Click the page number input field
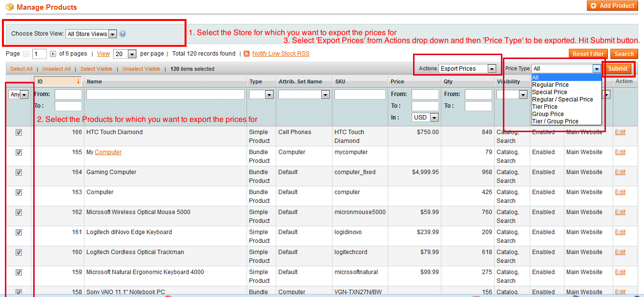Viewport: 644px width, 297px height. pyautogui.click(x=39, y=54)
